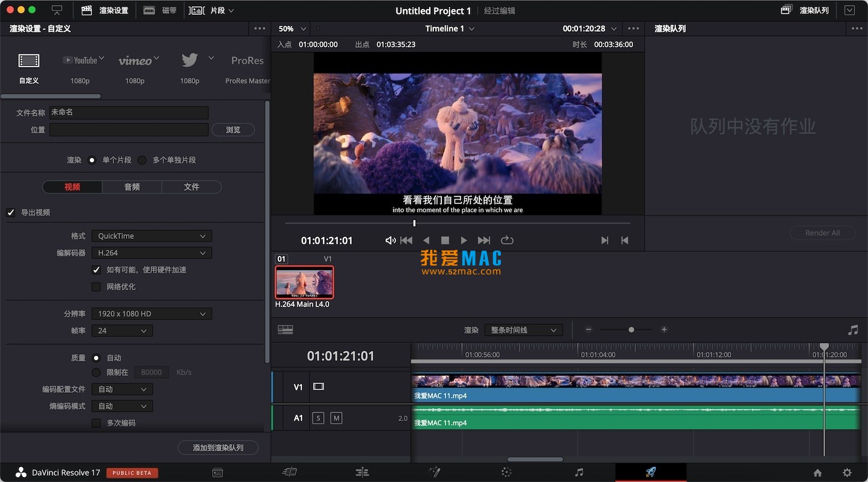Open the Timeline 1 name dropdown

[450, 28]
